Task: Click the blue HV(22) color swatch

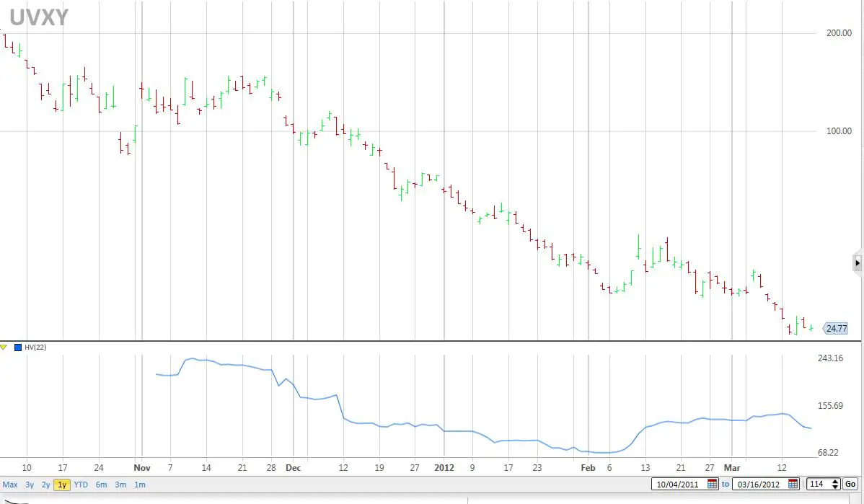Action: pyautogui.click(x=17, y=348)
